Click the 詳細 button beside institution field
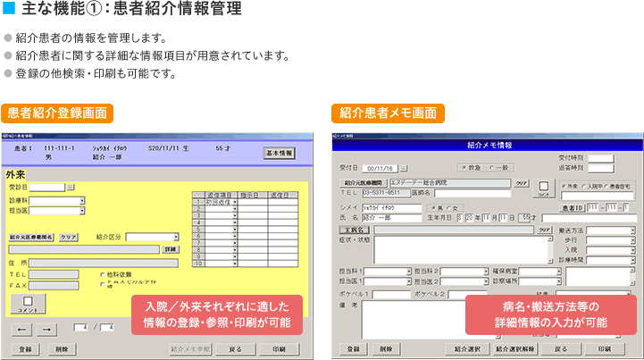The width and height of the screenshot is (644, 360). (171, 249)
